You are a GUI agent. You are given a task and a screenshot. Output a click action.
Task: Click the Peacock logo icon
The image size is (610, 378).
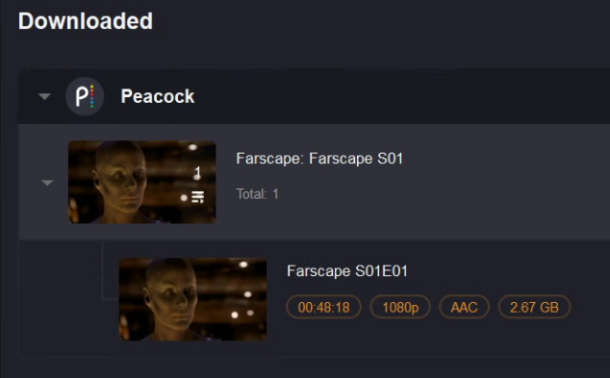84,96
